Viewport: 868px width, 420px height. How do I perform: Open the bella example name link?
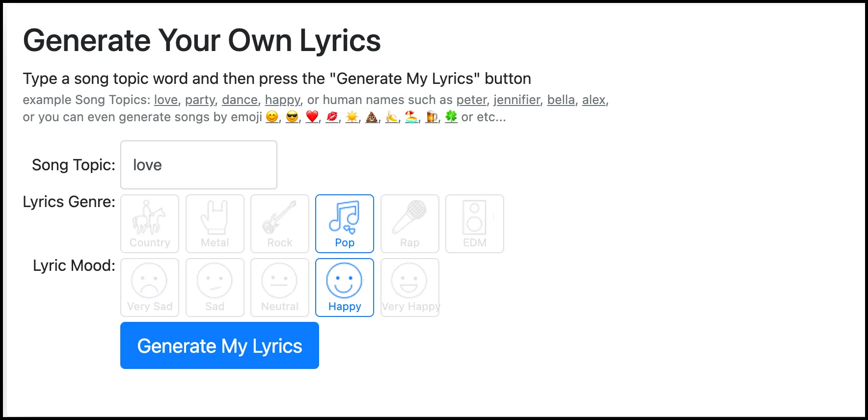pyautogui.click(x=561, y=100)
